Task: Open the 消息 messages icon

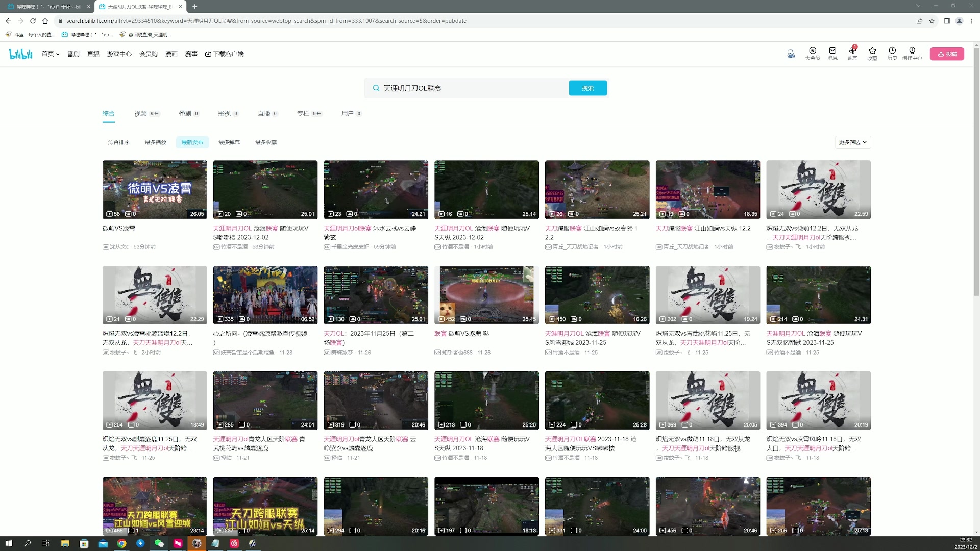Action: pyautogui.click(x=832, y=51)
